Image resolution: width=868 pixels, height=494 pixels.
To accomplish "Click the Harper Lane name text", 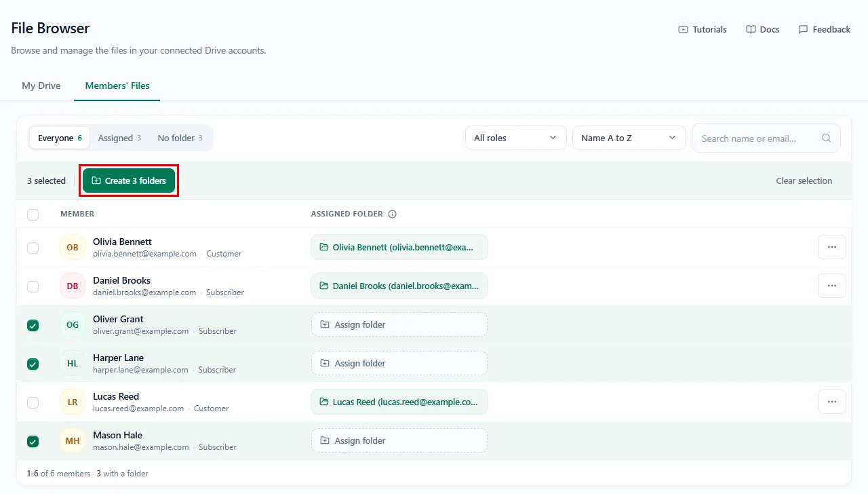I will pos(119,358).
